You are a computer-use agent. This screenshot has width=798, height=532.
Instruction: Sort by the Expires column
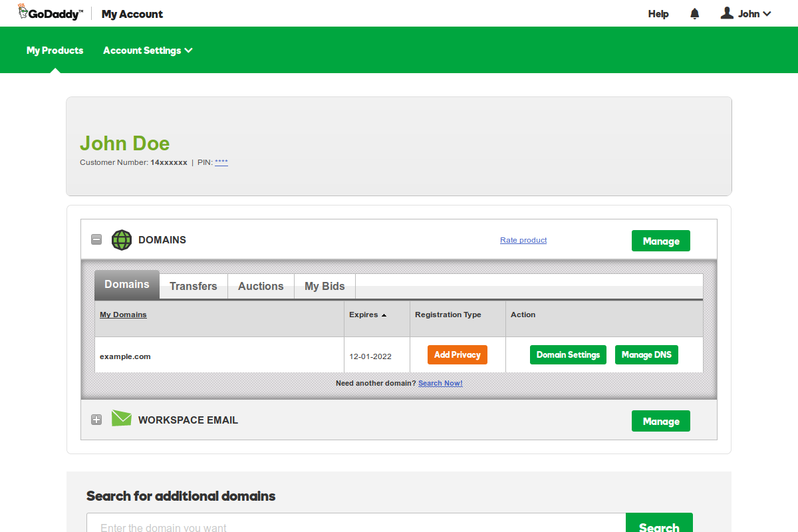pos(368,315)
